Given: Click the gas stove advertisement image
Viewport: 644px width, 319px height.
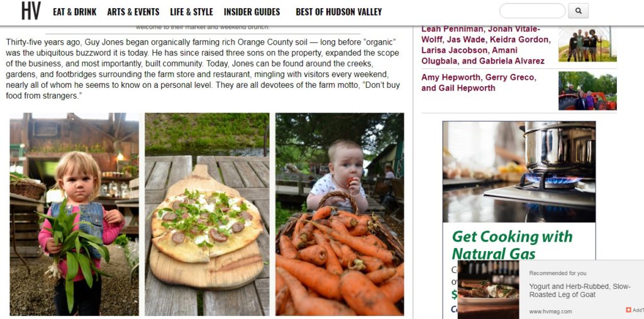Looking at the screenshot, I should (x=519, y=172).
